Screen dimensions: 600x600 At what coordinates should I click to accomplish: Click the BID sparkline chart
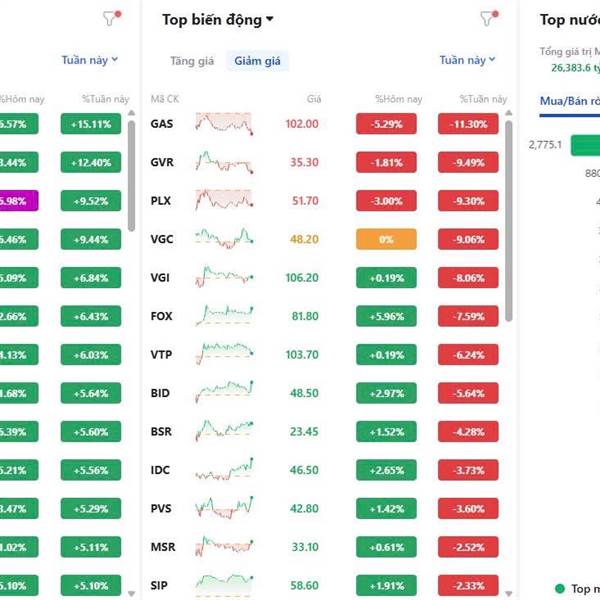coord(224,393)
